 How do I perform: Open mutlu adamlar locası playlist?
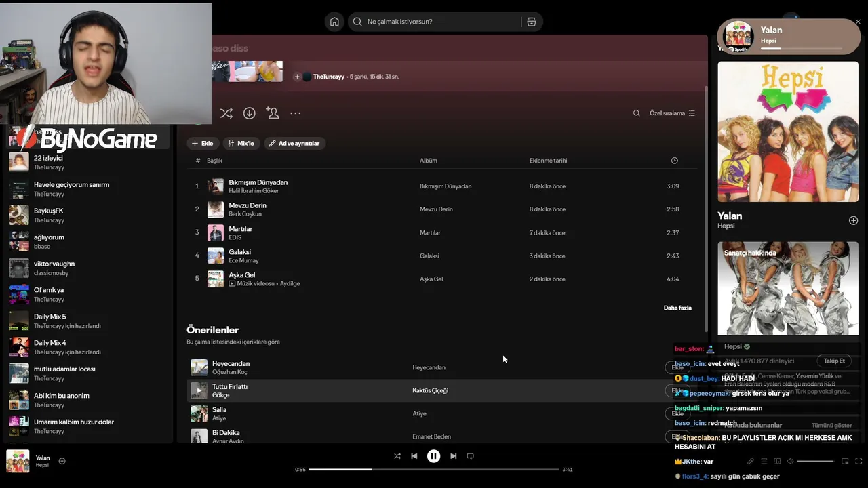[88, 373]
